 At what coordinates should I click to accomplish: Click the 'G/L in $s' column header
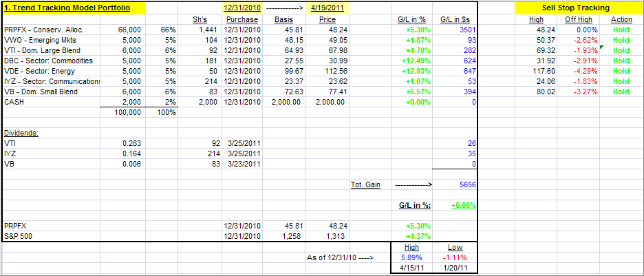pos(455,19)
